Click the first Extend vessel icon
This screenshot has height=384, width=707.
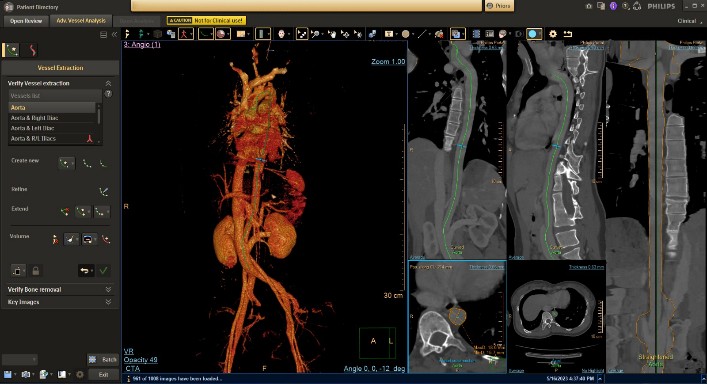pos(65,211)
